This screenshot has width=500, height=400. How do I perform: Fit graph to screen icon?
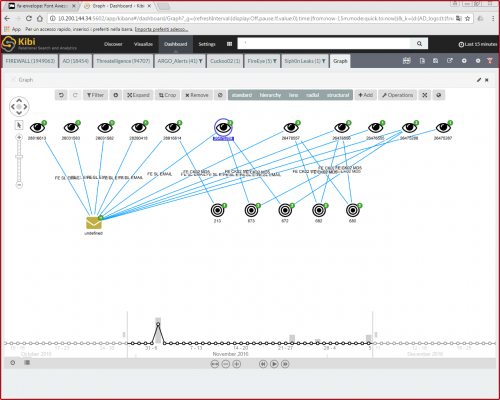coord(425,95)
